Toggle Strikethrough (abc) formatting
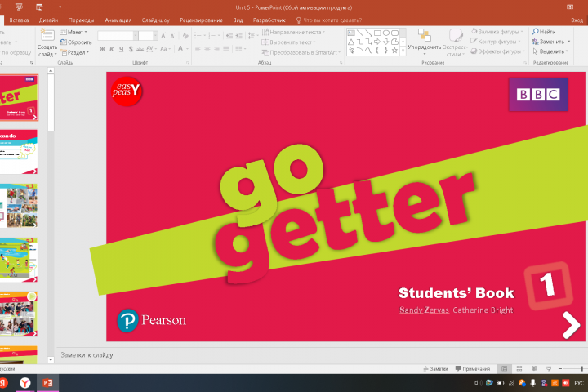588x392 pixels. tap(140, 49)
